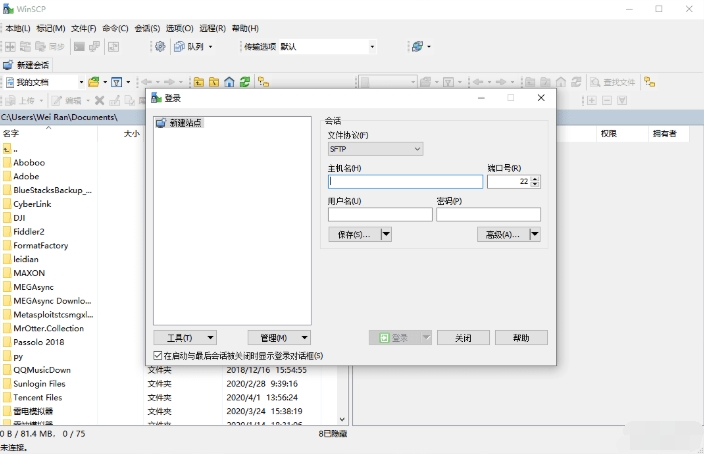Click the 主机名 host name input field
Screen dimensions: 704x454
coord(404,182)
